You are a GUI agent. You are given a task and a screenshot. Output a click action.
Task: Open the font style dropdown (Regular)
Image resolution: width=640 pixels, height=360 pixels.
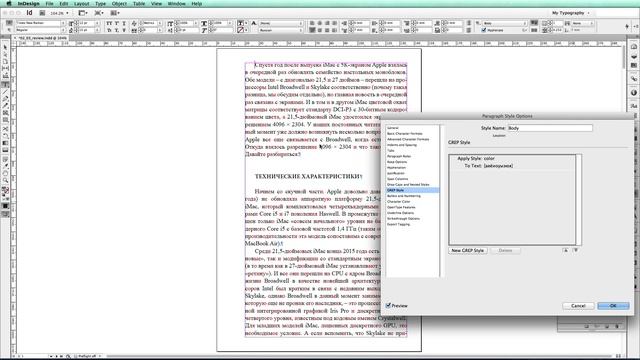click(40, 30)
